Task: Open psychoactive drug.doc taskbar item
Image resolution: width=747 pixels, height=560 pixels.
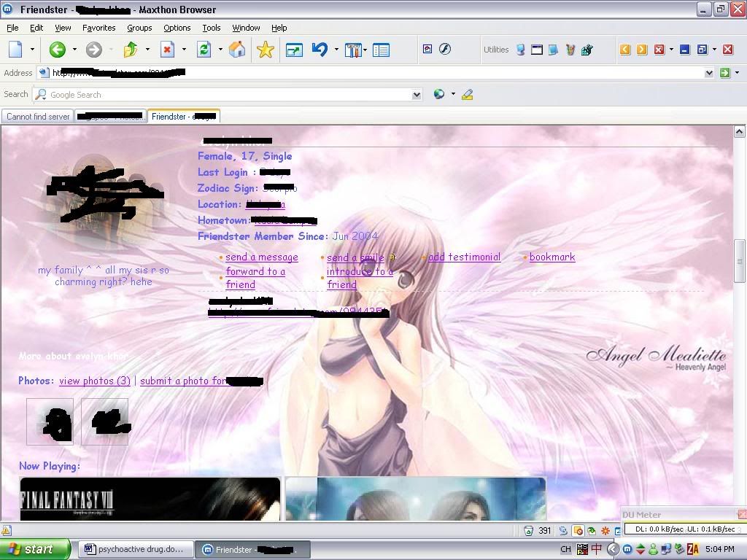Action: click(135, 549)
